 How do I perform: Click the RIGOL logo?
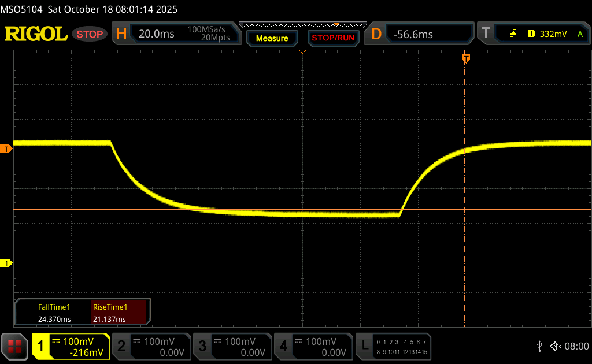(36, 34)
